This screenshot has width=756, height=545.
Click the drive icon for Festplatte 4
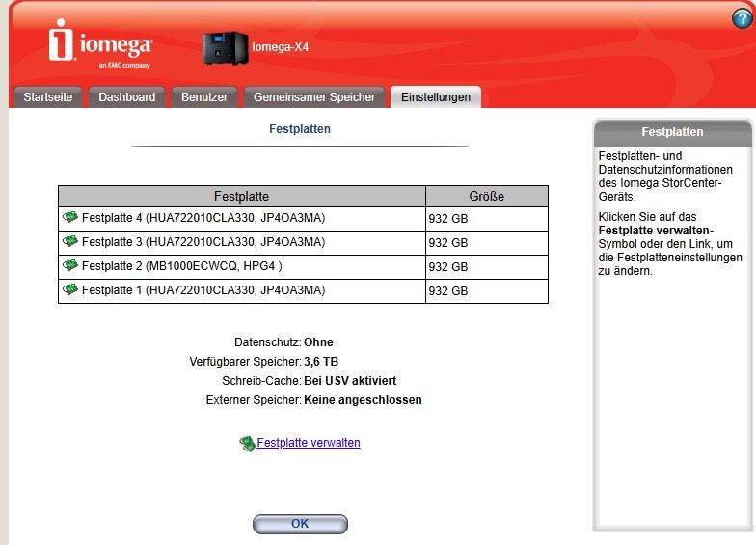pos(70,217)
